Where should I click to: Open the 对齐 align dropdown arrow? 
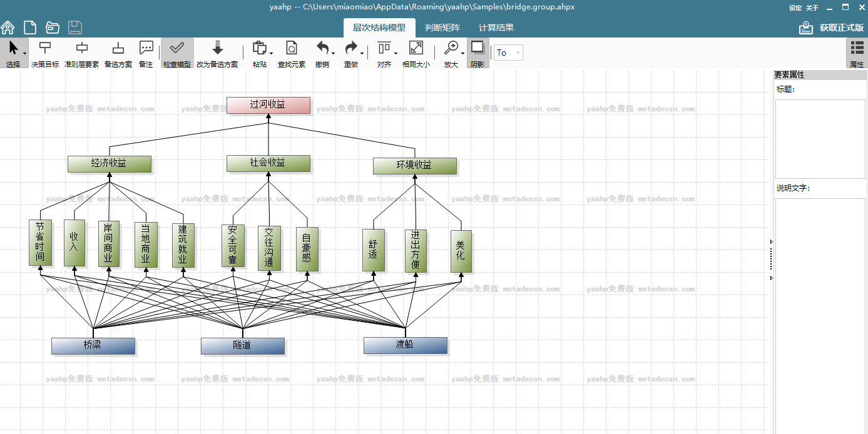[396, 54]
